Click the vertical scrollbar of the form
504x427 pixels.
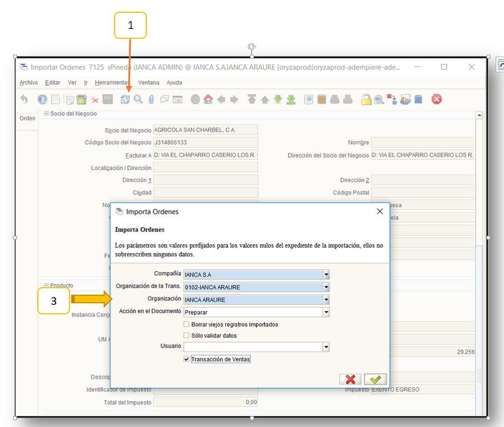[479, 250]
